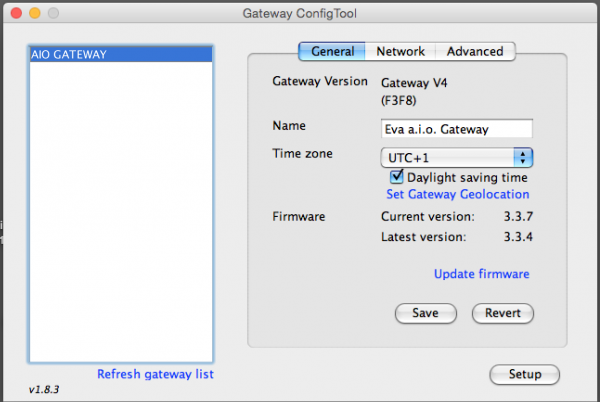Image resolution: width=600 pixels, height=402 pixels.
Task: Minimize the window with the yellow button
Action: [33, 15]
